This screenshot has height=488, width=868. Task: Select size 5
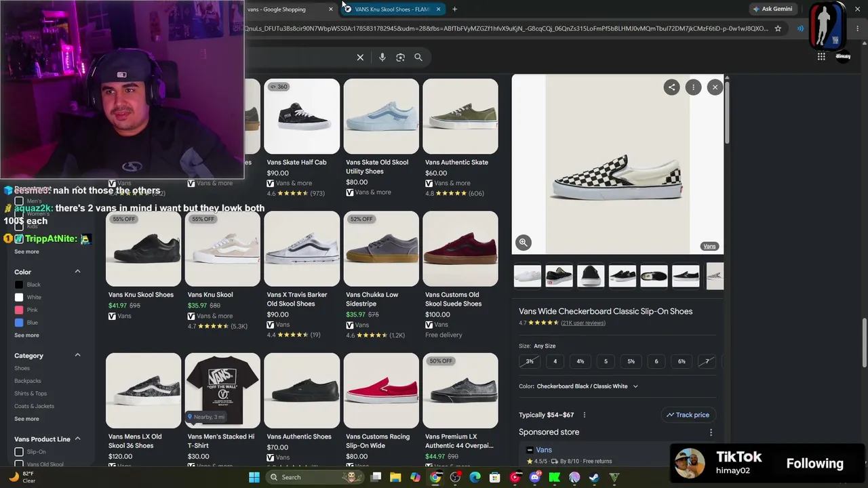point(606,361)
